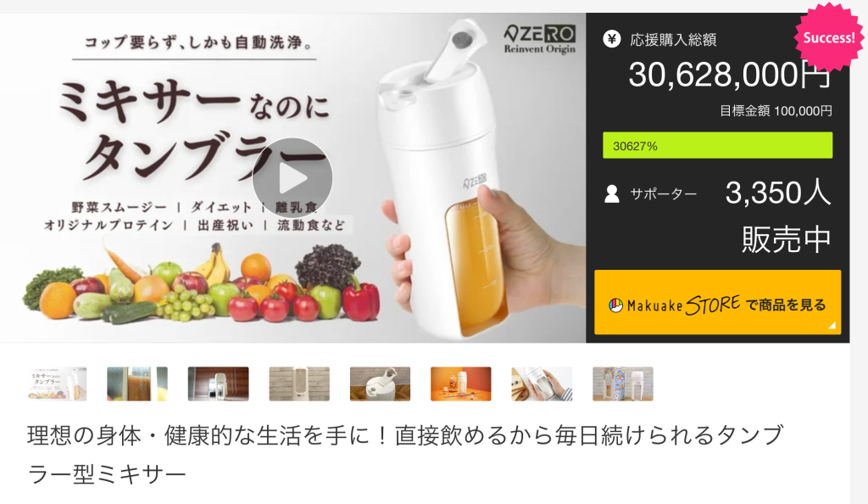The image size is (868, 504).
Task: Click the 30,628,000円 total amount
Action: 730,75
